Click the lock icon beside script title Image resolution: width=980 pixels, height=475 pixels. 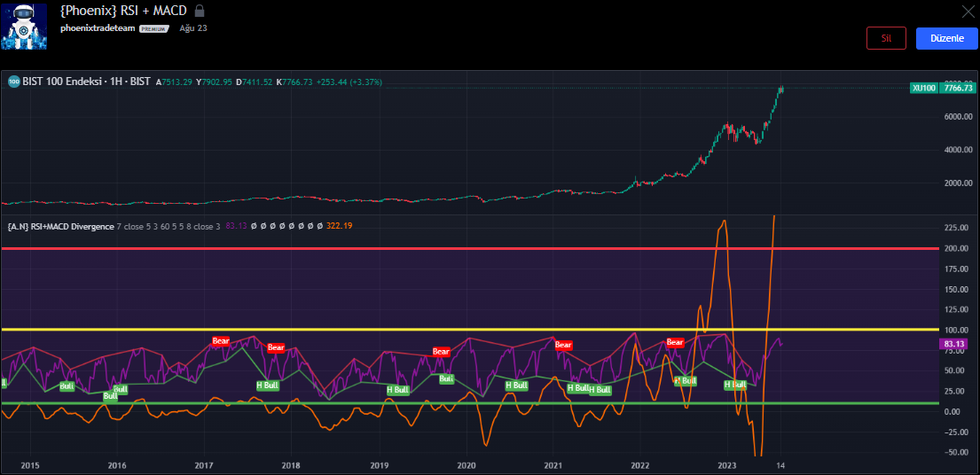[200, 11]
